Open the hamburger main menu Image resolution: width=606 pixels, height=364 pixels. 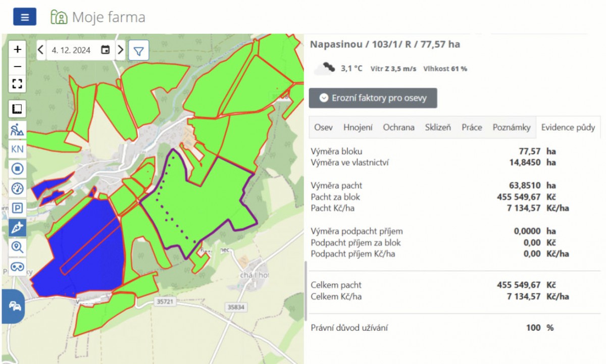pos(25,17)
